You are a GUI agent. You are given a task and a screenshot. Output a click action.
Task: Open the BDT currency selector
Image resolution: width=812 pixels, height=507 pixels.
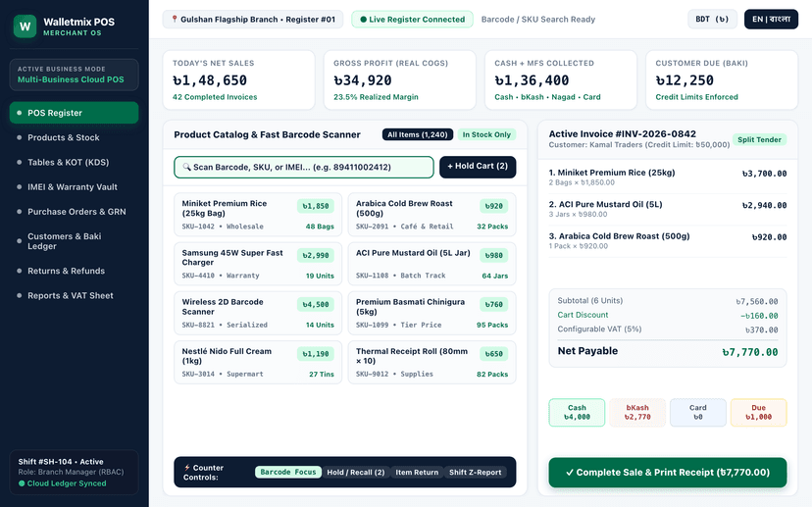point(712,20)
